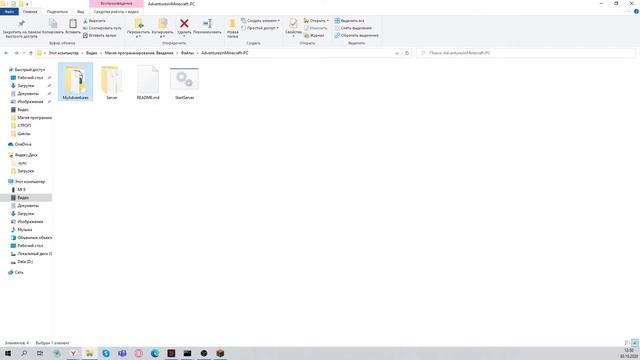The width and height of the screenshot is (640, 360).
Task: Switch to large icons view in status bar
Action: point(635,343)
